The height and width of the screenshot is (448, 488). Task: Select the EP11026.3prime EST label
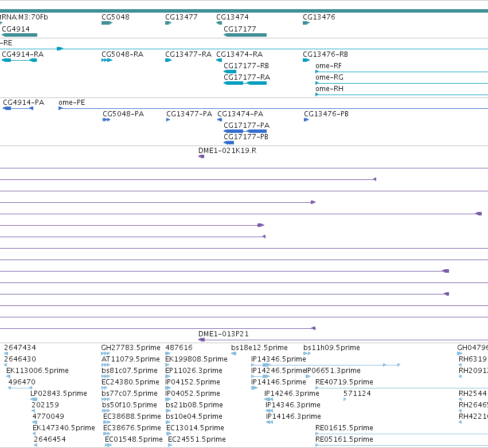(194, 371)
